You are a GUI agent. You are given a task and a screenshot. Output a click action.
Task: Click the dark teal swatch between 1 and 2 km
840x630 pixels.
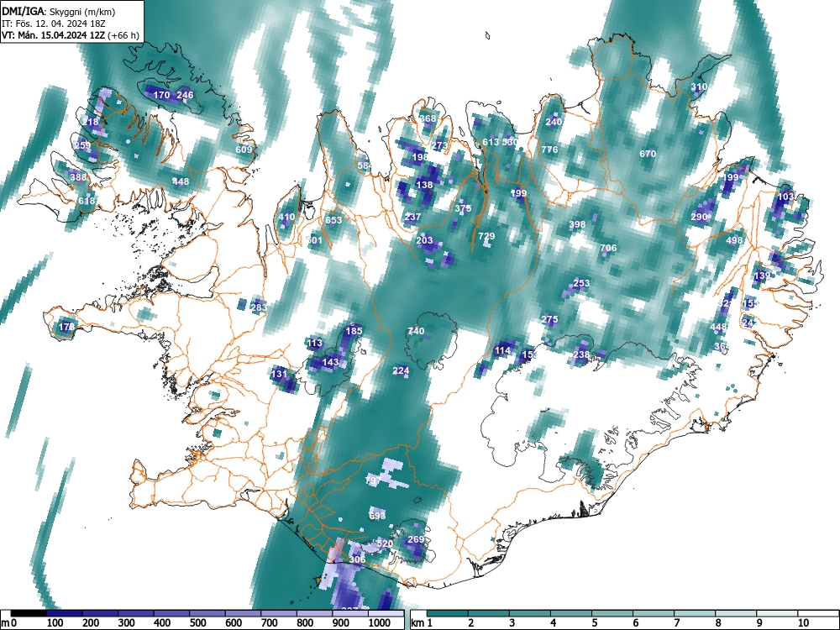pyautogui.click(x=448, y=613)
